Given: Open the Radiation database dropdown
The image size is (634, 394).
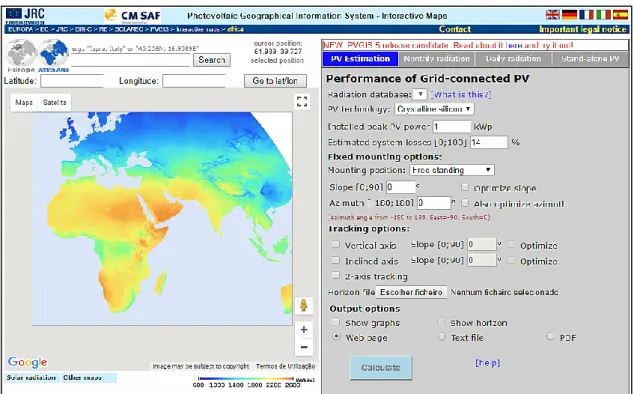Looking at the screenshot, I should click(x=419, y=94).
